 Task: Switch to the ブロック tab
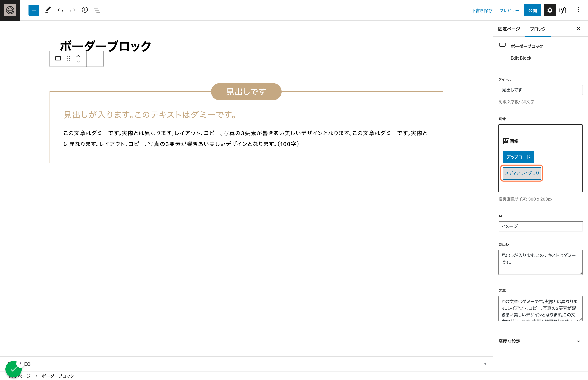tap(538, 29)
